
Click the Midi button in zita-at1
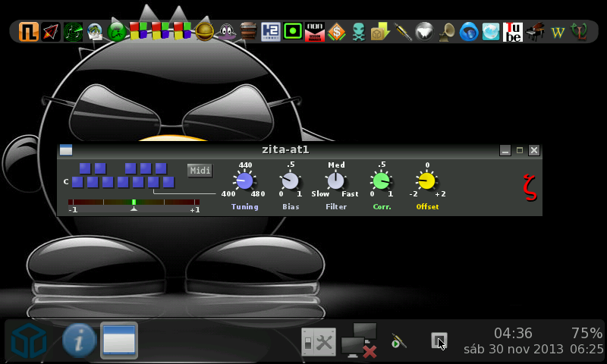(200, 171)
